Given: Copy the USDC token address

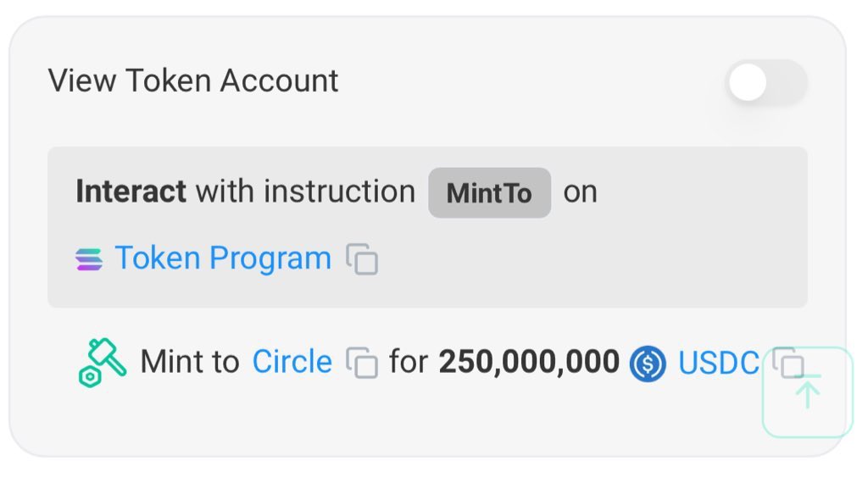Looking at the screenshot, I should [788, 363].
